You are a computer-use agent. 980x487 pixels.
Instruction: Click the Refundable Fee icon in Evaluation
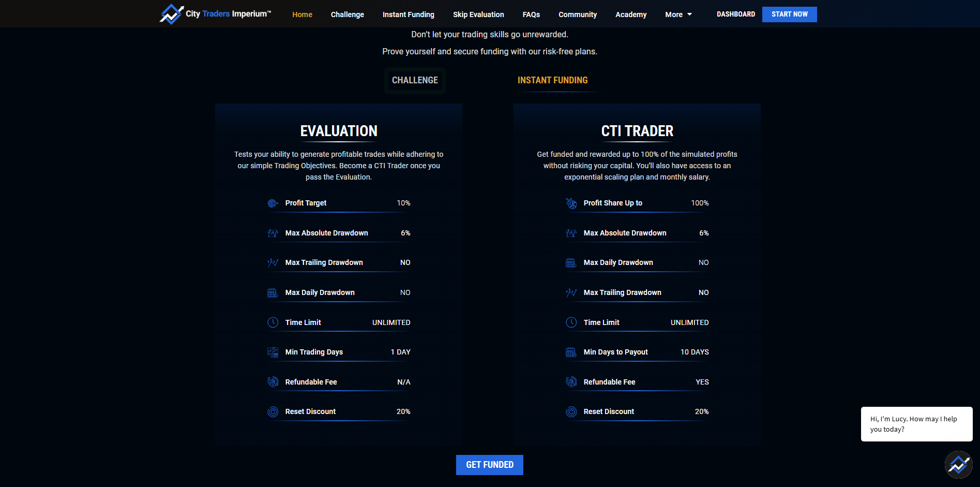pyautogui.click(x=273, y=382)
